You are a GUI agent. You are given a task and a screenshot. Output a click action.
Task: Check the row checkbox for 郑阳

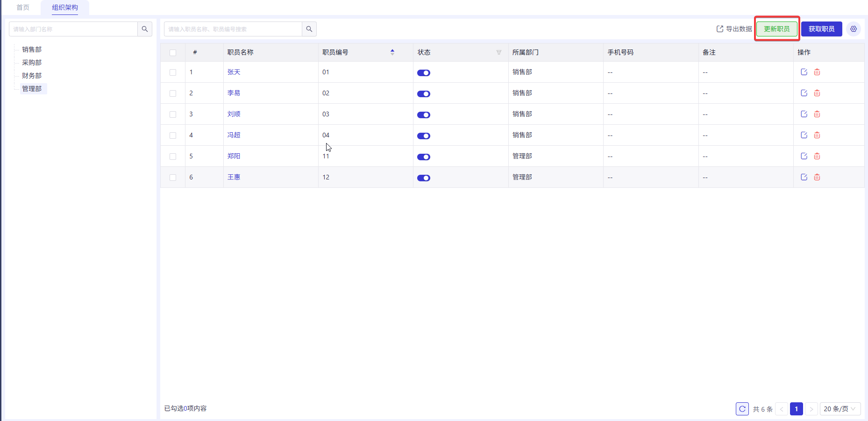pyautogui.click(x=173, y=157)
